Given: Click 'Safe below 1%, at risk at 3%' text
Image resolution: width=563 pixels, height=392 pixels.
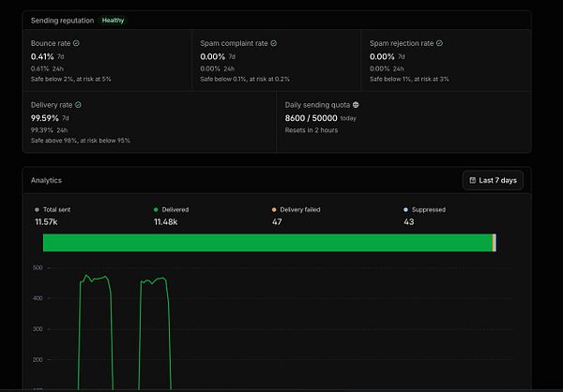Looking at the screenshot, I should click(x=409, y=79).
